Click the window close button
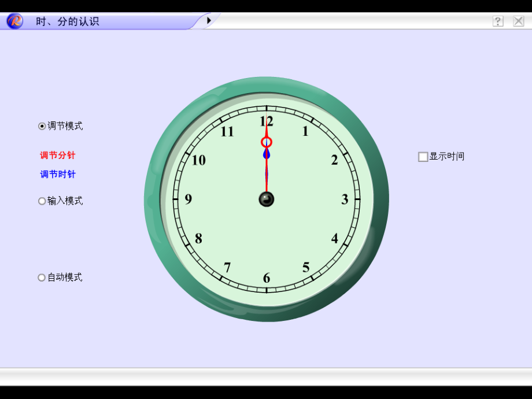This screenshot has height=399, width=532. click(x=519, y=21)
